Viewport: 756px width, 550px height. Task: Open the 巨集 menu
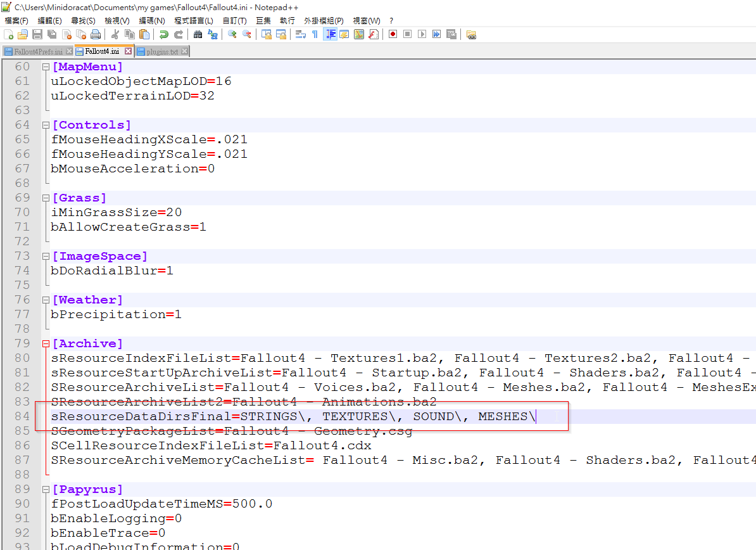click(263, 21)
